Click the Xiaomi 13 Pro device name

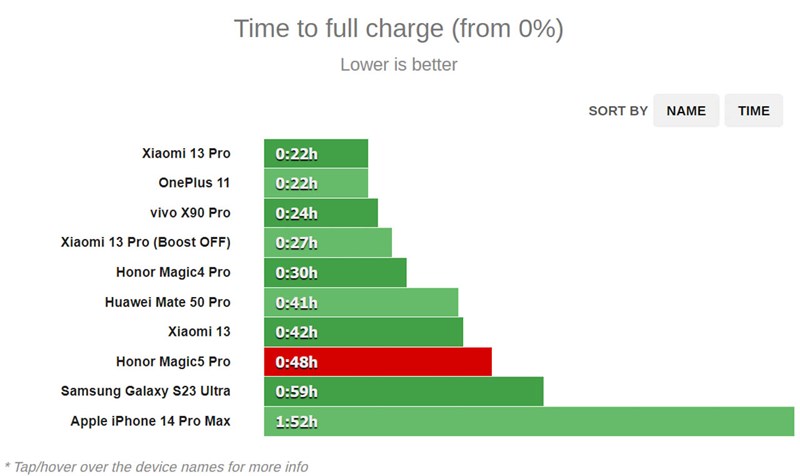coord(186,154)
